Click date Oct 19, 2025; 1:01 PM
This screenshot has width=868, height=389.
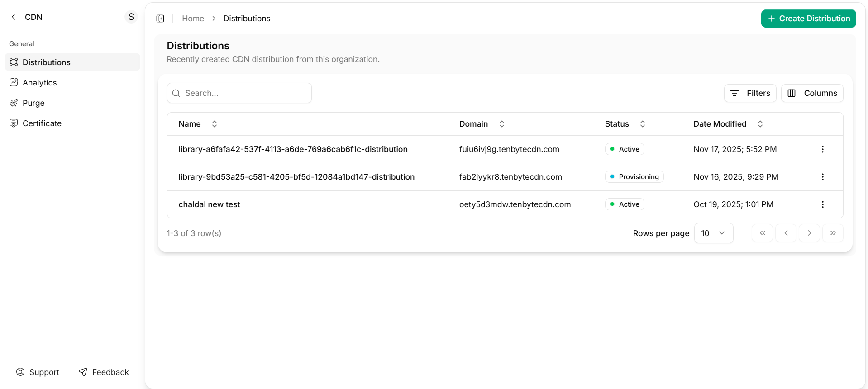pyautogui.click(x=733, y=204)
